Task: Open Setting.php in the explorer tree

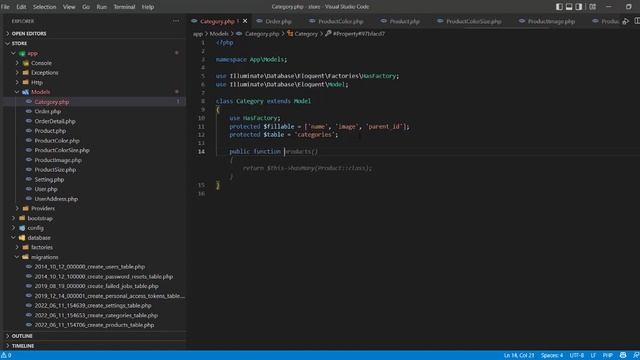Action: pyautogui.click(x=93, y=180)
